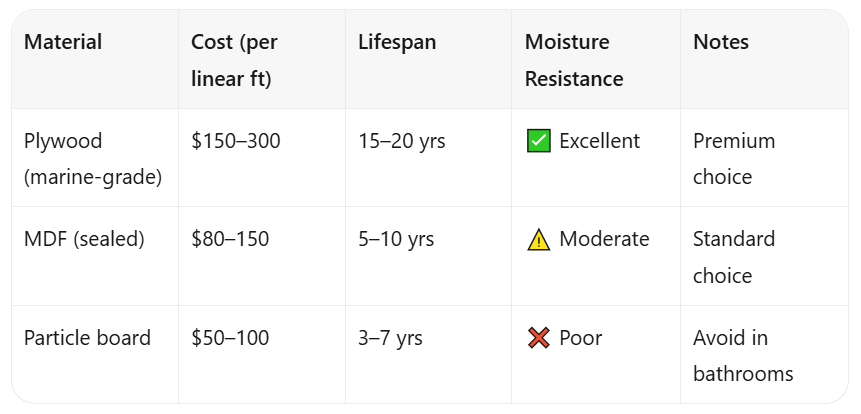Click the Moderate resistance text
This screenshot has height=414, width=861.
[x=605, y=239]
